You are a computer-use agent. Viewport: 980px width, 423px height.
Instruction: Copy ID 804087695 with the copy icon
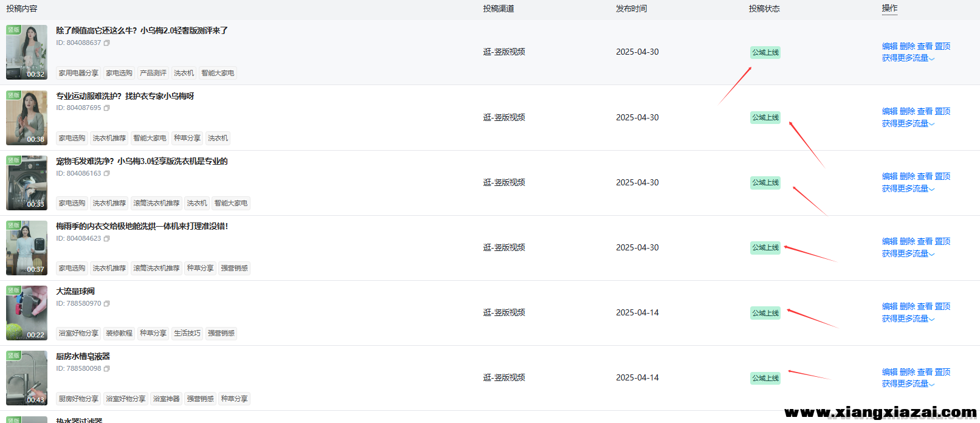(107, 108)
